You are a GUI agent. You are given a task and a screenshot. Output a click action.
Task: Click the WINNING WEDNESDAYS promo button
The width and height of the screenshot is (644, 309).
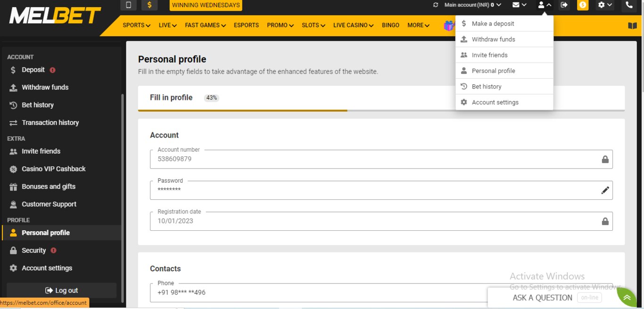206,5
